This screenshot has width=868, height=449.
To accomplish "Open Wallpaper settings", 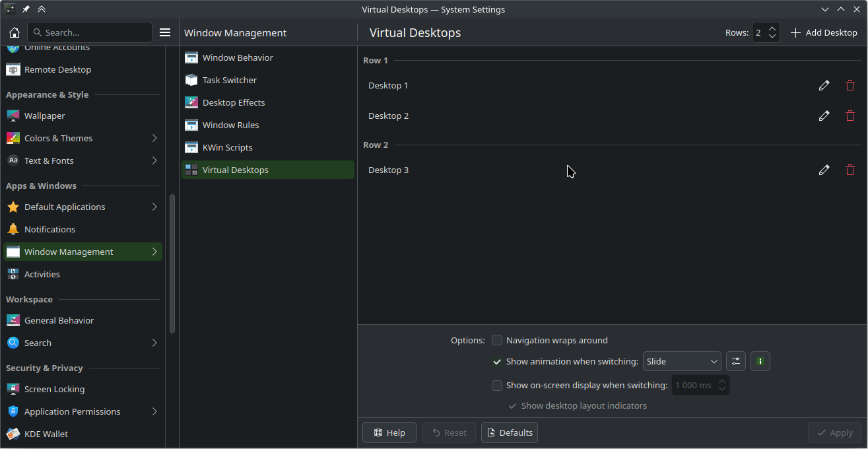I will tap(83, 116).
